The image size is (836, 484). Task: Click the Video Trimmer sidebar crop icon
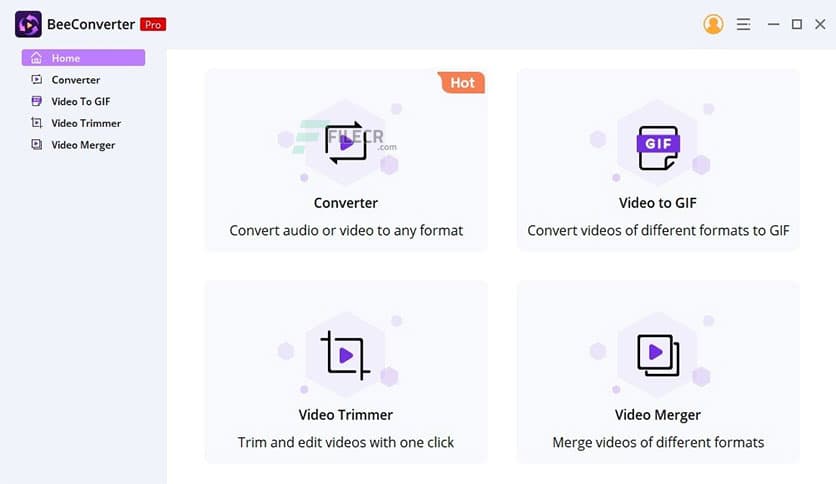coord(36,123)
